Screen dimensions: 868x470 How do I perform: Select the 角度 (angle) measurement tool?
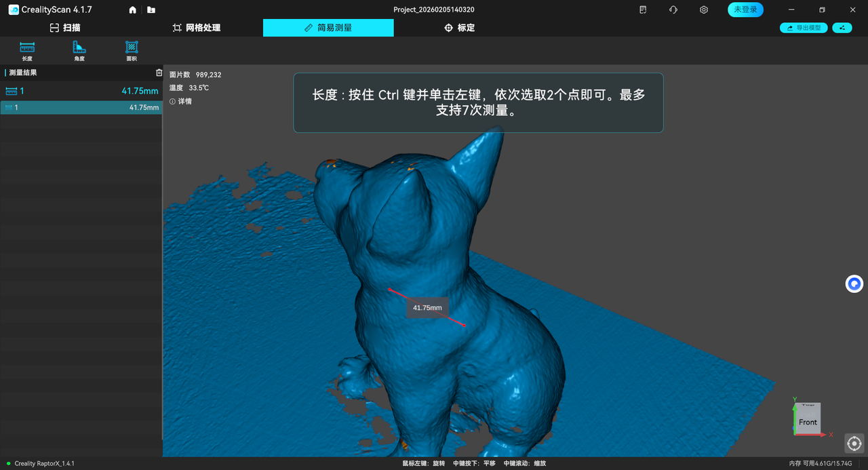pyautogui.click(x=79, y=51)
